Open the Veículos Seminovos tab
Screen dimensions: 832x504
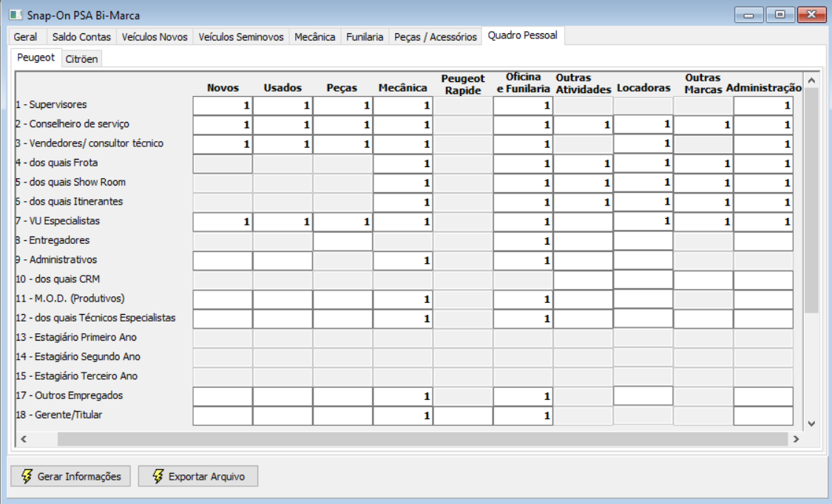pyautogui.click(x=241, y=36)
